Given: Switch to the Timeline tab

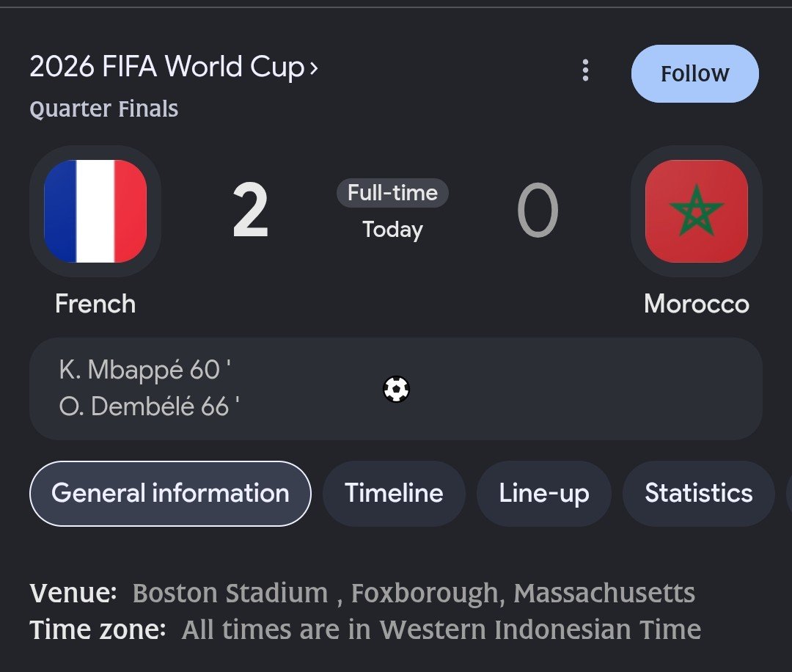Looking at the screenshot, I should pyautogui.click(x=394, y=493).
